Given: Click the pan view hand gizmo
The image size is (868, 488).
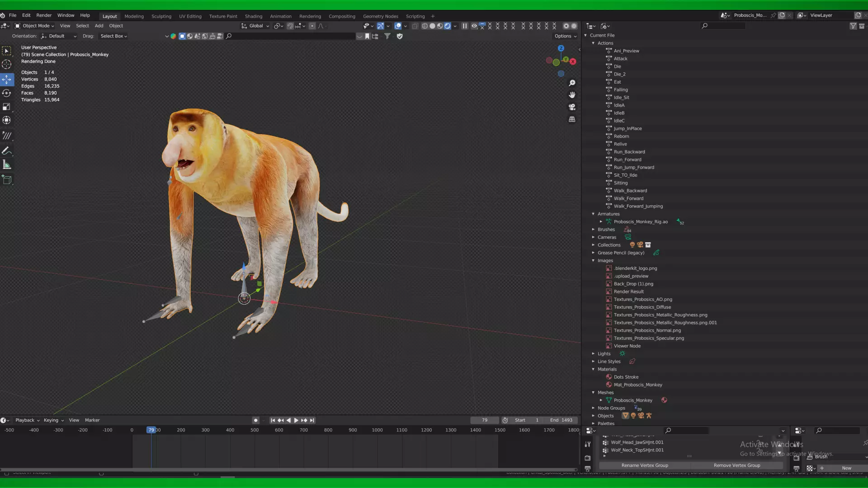Looking at the screenshot, I should click(572, 95).
